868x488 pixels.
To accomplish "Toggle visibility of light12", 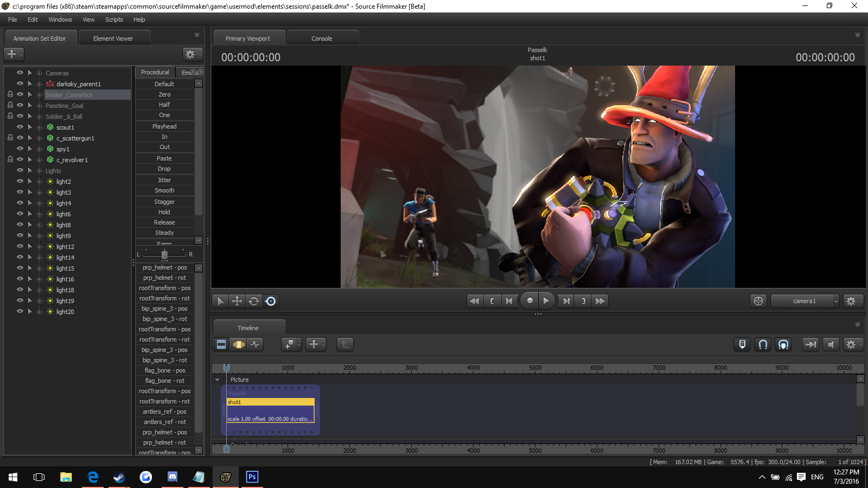I will click(20, 246).
